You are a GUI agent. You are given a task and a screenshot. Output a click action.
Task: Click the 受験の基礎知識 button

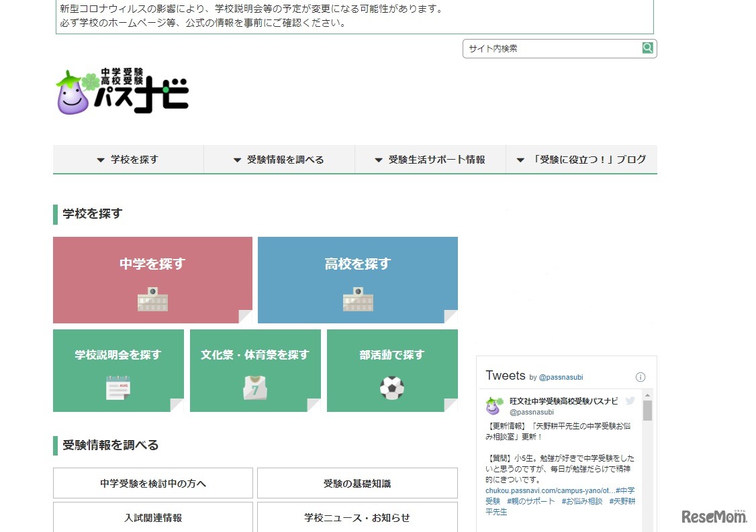pyautogui.click(x=357, y=483)
